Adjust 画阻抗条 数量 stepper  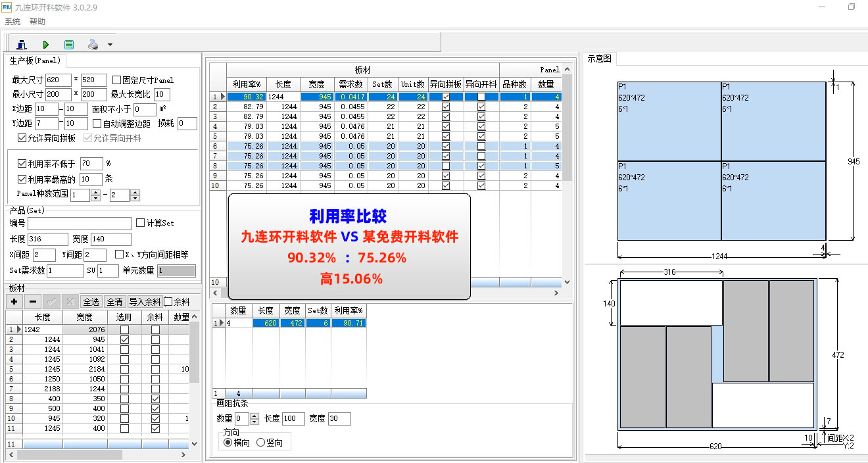pos(254,419)
